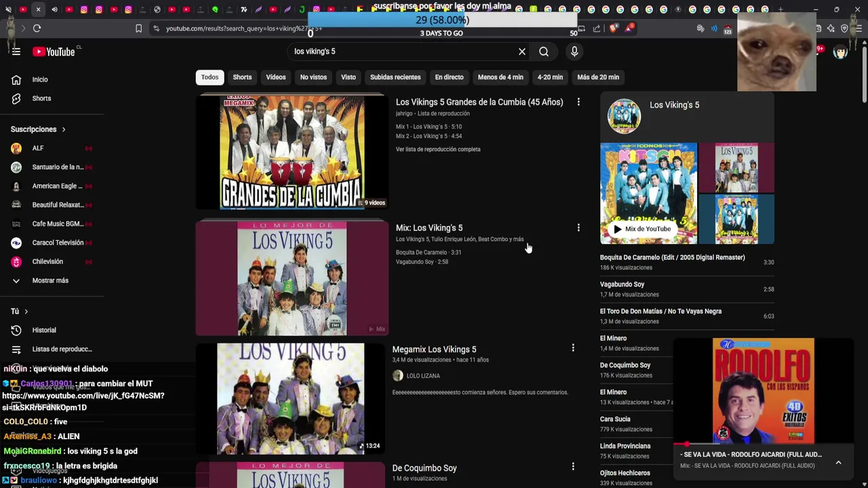
Task: Clear the search box with X
Action: (522, 52)
